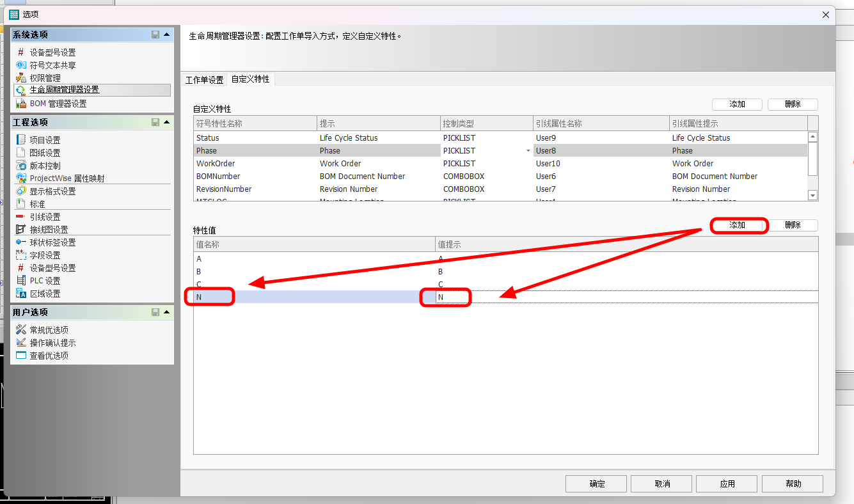Image resolution: width=854 pixels, height=504 pixels.
Task: Click the save icon in 用户选项 header
Action: 155,312
